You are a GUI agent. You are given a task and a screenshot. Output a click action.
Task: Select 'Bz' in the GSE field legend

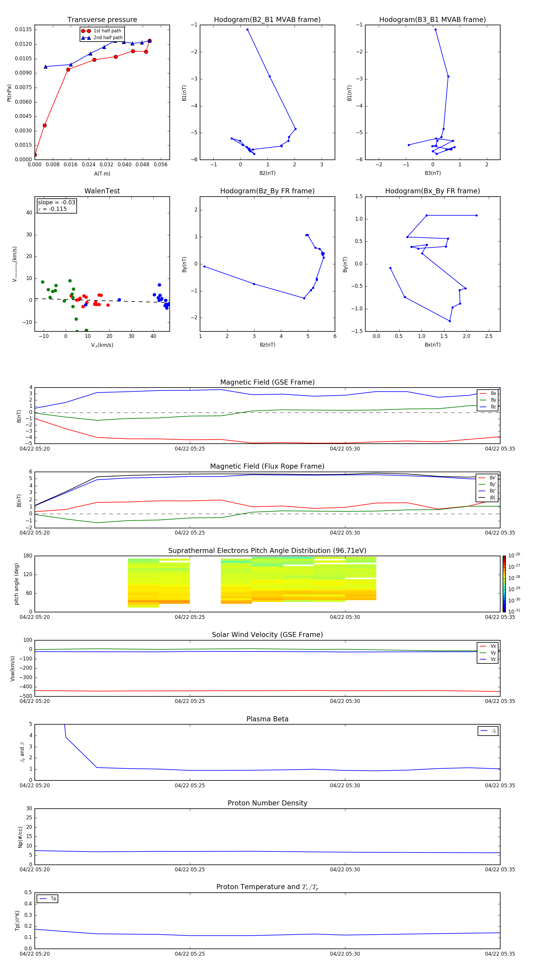(488, 407)
